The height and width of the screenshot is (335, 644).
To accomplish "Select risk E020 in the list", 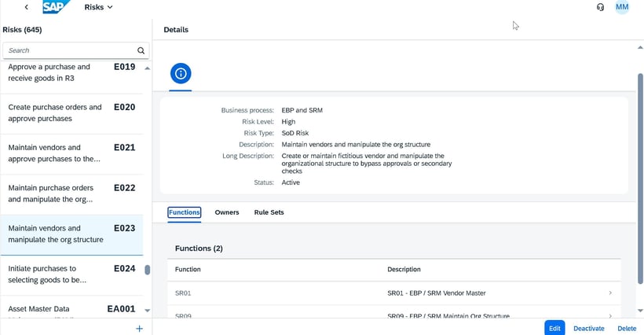I will (x=71, y=113).
